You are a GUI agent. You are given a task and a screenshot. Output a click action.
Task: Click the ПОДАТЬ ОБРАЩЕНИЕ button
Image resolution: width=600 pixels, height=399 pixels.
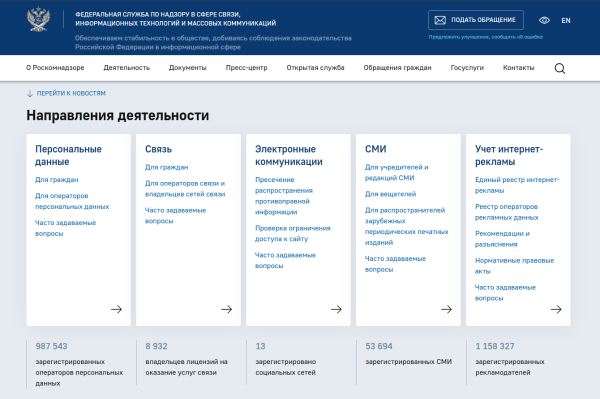pos(476,20)
